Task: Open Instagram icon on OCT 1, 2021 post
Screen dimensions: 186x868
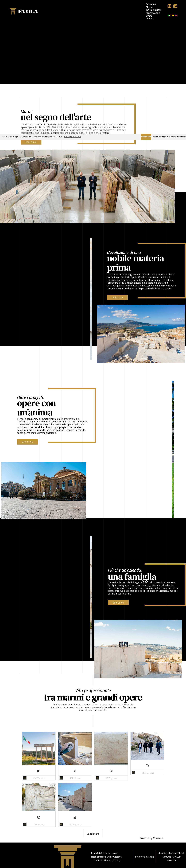Action: (39, 771)
